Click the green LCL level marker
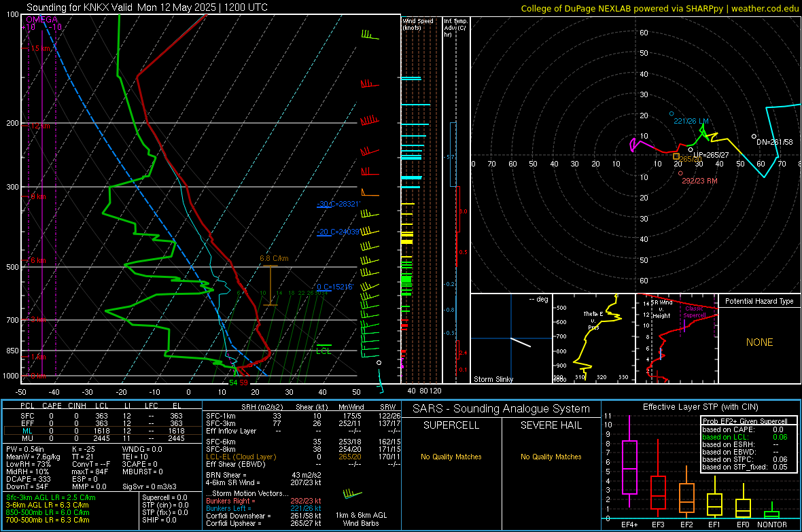 (x=324, y=349)
